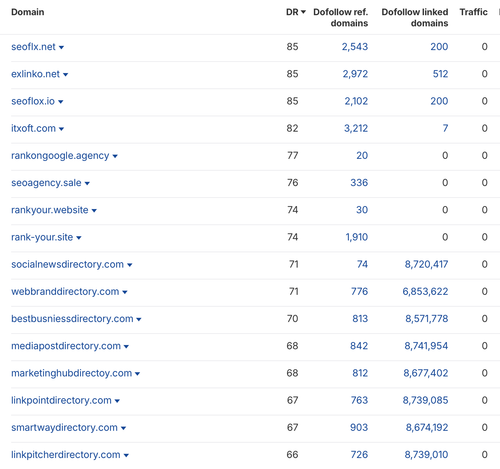Open 7 linked domains for itxoft.com
Image resolution: width=500 pixels, height=469 pixels.
click(x=445, y=128)
